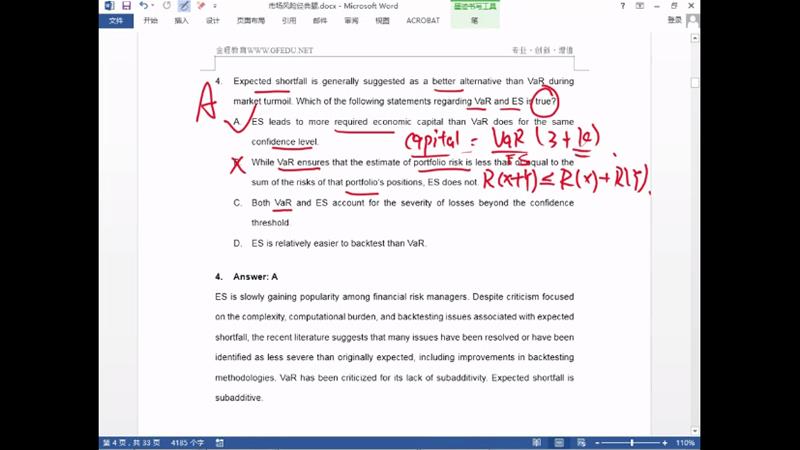Click option D 'ES is relatively easier to backtest'

click(x=338, y=243)
